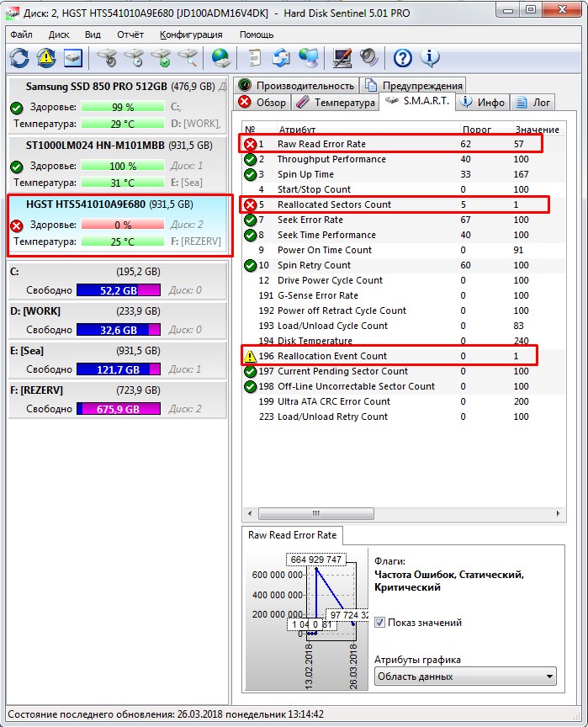Click the disk panel toolbar icon
588x727 pixels.
[x=73, y=58]
